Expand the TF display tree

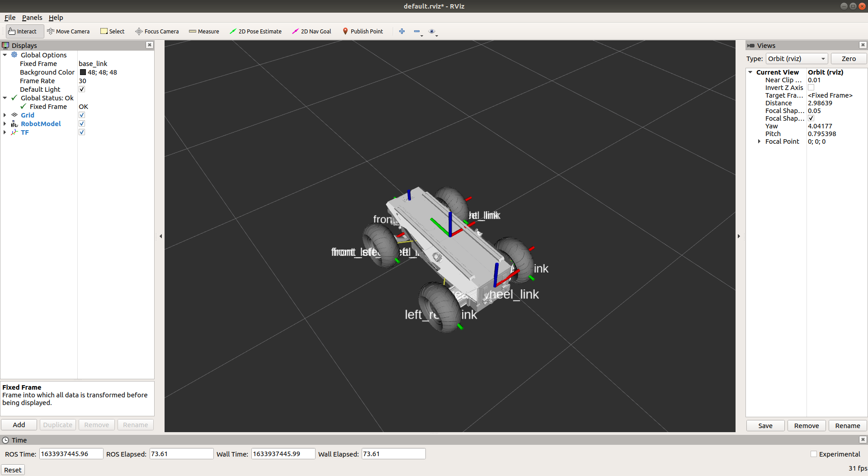5,132
